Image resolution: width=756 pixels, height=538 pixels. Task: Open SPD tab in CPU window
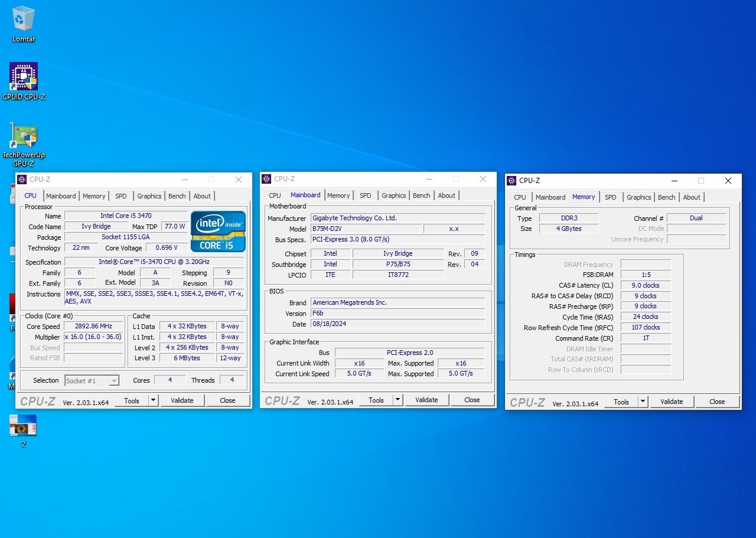(121, 196)
